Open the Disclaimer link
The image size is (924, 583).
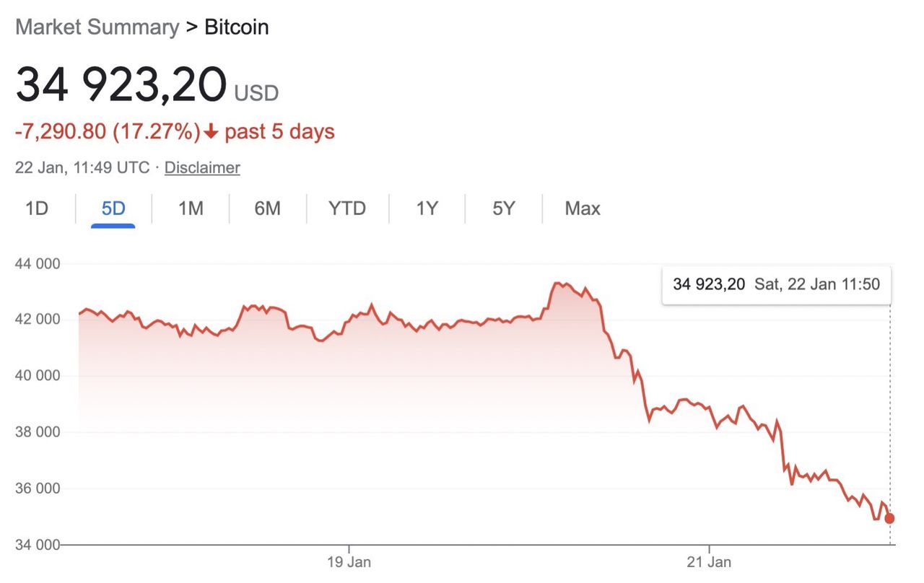[x=202, y=168]
